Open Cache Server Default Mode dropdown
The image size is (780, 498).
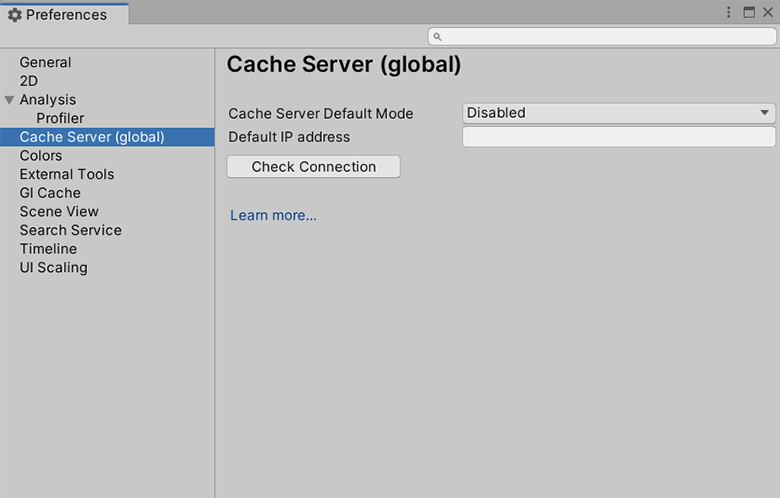coord(619,113)
